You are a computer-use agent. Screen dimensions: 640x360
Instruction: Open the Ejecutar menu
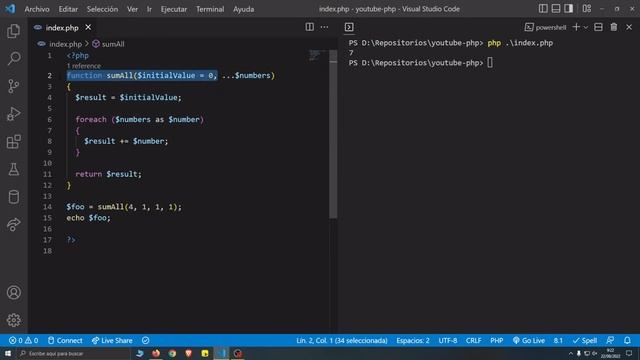click(174, 9)
